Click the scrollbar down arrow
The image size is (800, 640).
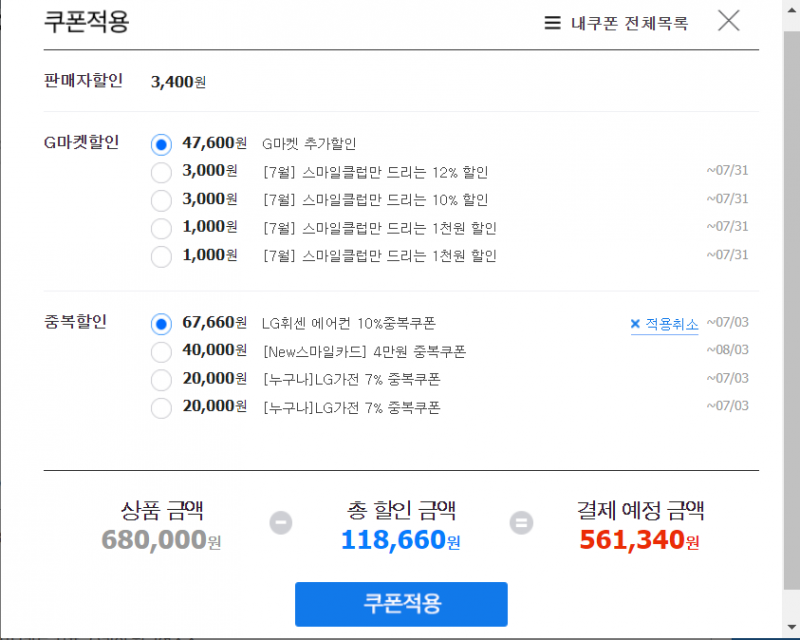pyautogui.click(x=792, y=627)
